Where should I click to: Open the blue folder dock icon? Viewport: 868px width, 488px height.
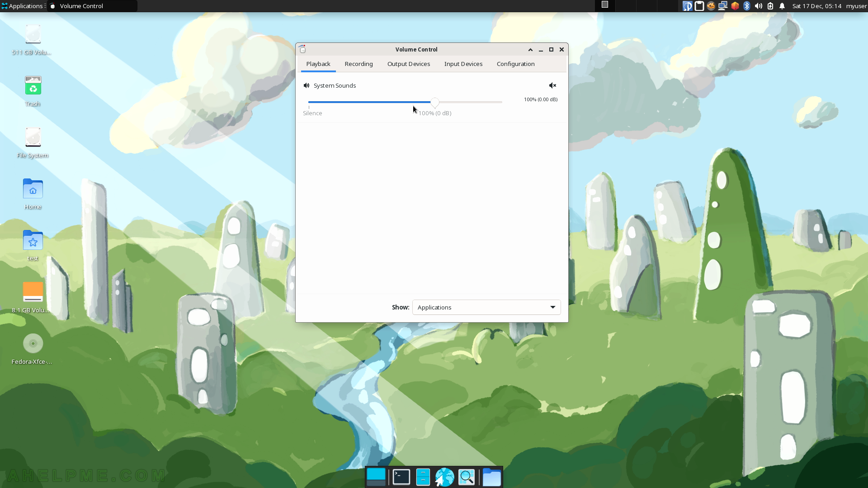coord(491,477)
